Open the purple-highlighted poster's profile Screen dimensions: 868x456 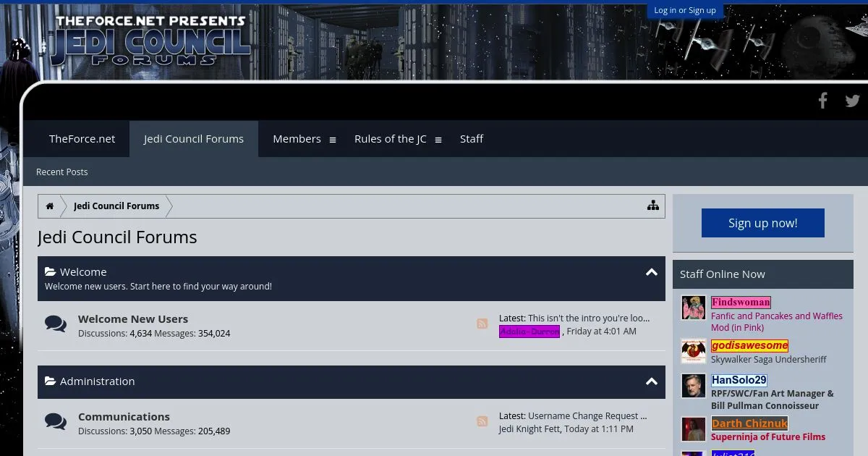tap(529, 332)
